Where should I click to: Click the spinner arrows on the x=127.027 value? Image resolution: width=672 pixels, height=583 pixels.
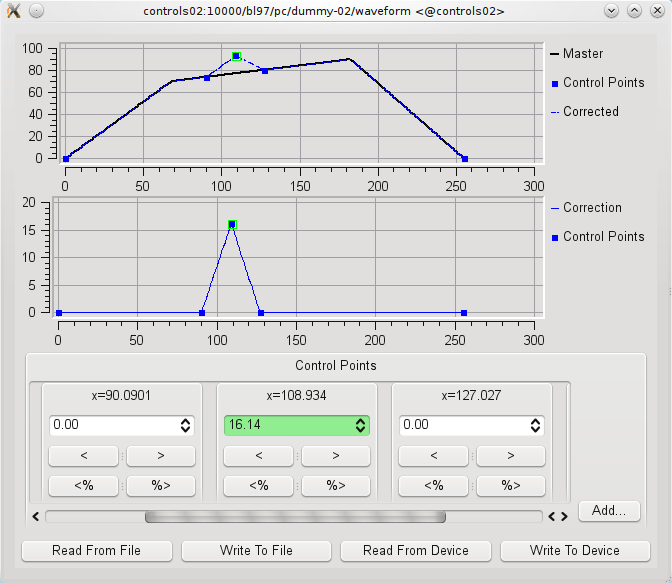(x=534, y=425)
